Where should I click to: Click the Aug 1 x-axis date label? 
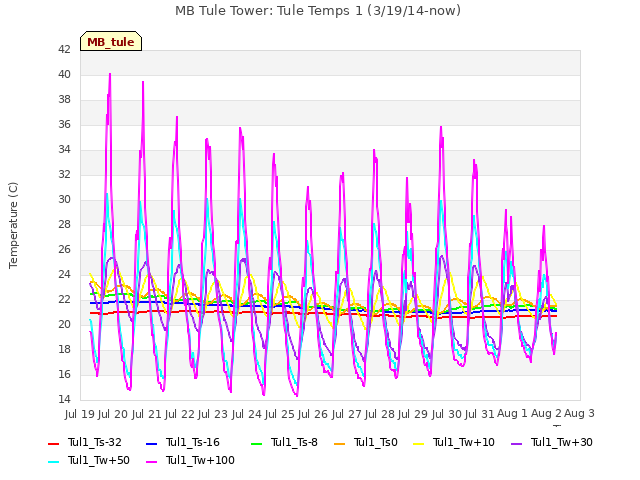[513, 414]
